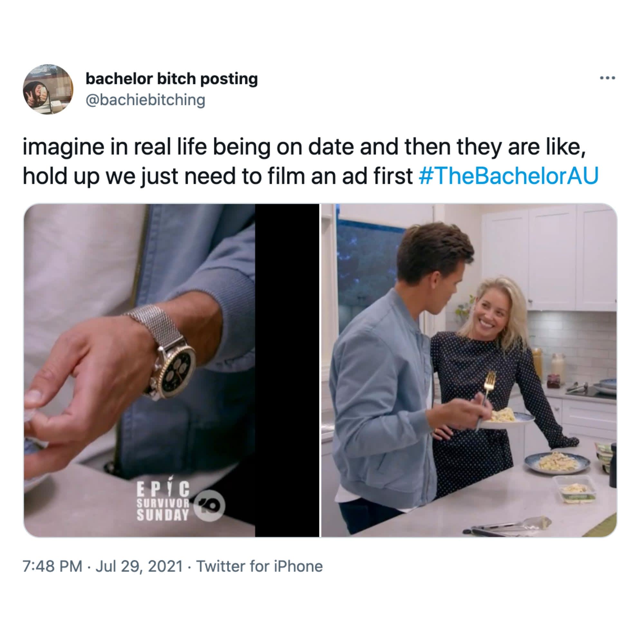
Task: Click the display name bachelor bitch posting
Action: point(172,79)
